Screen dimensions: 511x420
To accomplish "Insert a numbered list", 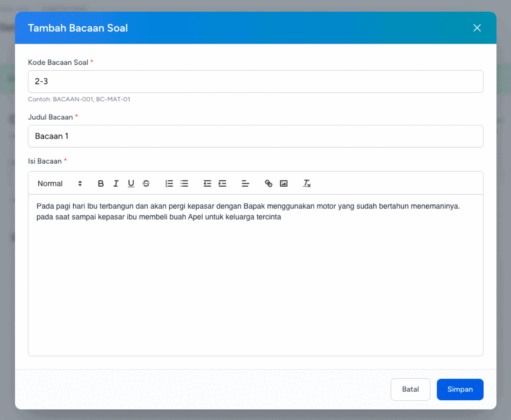I will point(169,183).
